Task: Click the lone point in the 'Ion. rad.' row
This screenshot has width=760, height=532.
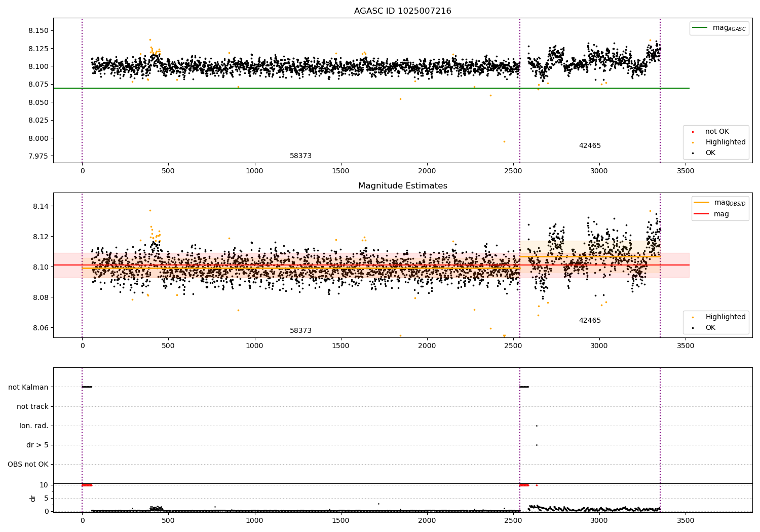Action: coord(537,426)
